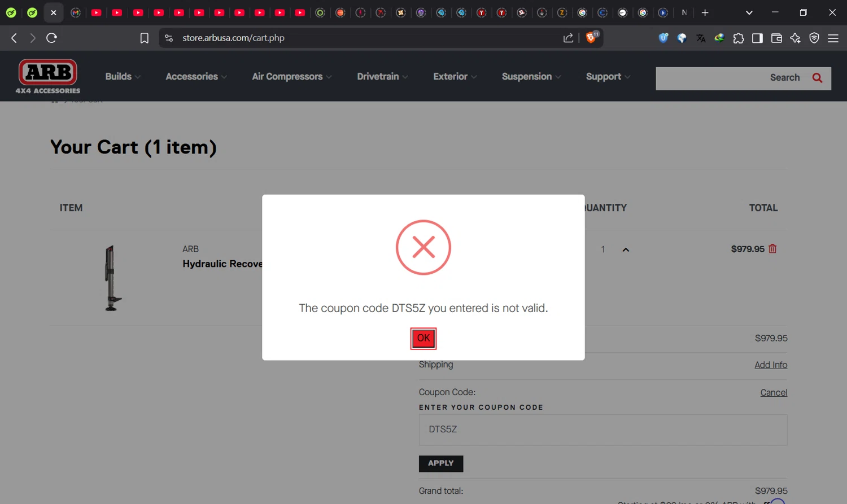Open the Brave VPN shield icon
The height and width of the screenshot is (504, 847).
tap(814, 38)
